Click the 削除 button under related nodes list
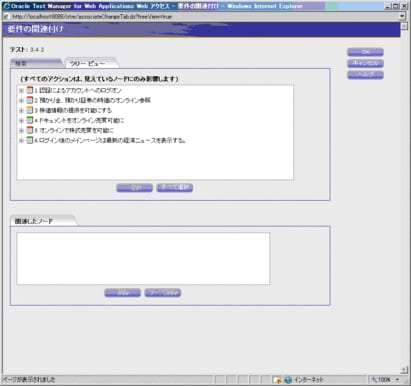 [x=123, y=293]
